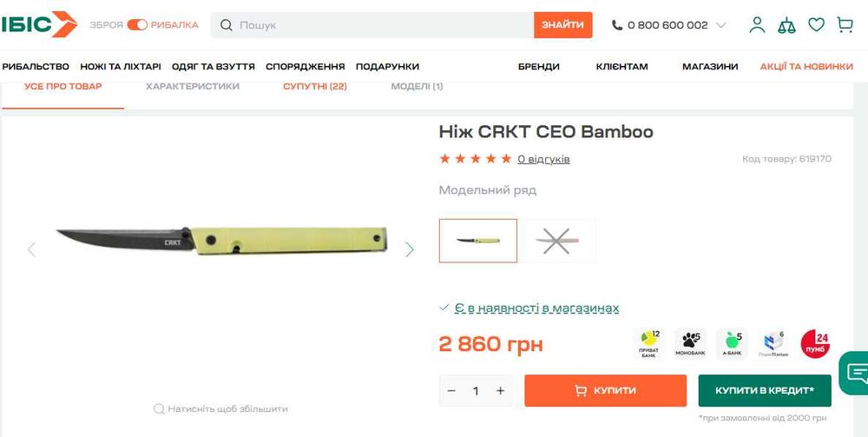
Task: Select PUMB 24 installment icon
Action: [815, 343]
